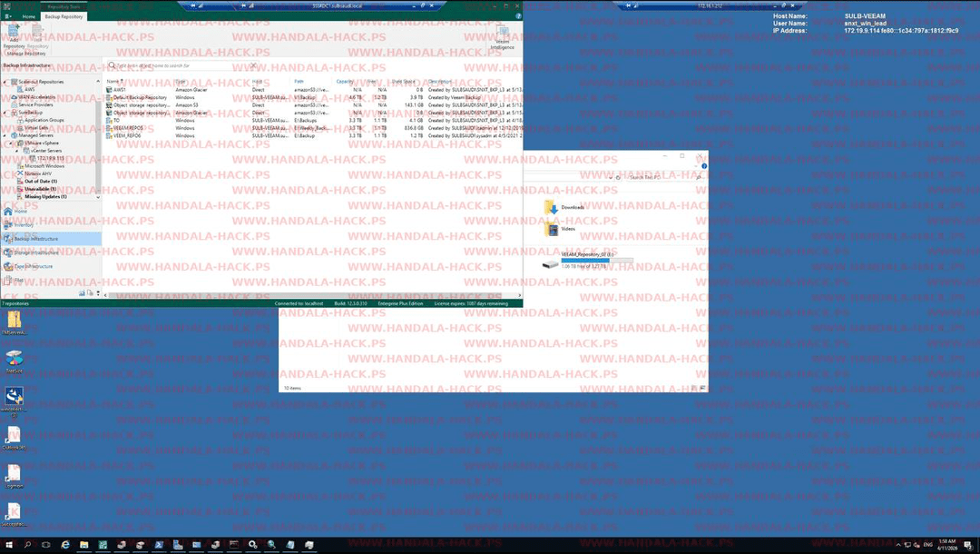980x554 pixels.
Task: Select Unavailable (1) tree node
Action: coord(36,189)
